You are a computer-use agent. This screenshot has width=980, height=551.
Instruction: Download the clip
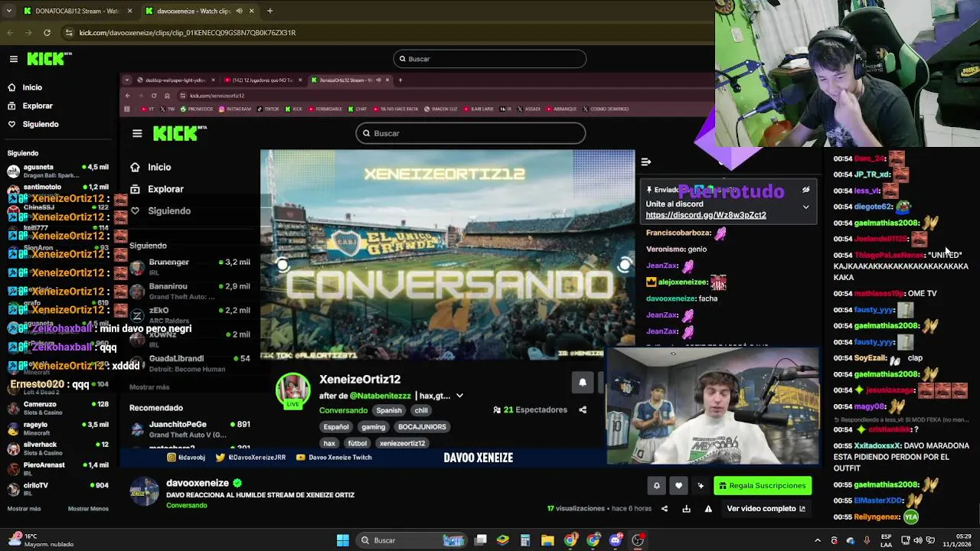pos(686,509)
